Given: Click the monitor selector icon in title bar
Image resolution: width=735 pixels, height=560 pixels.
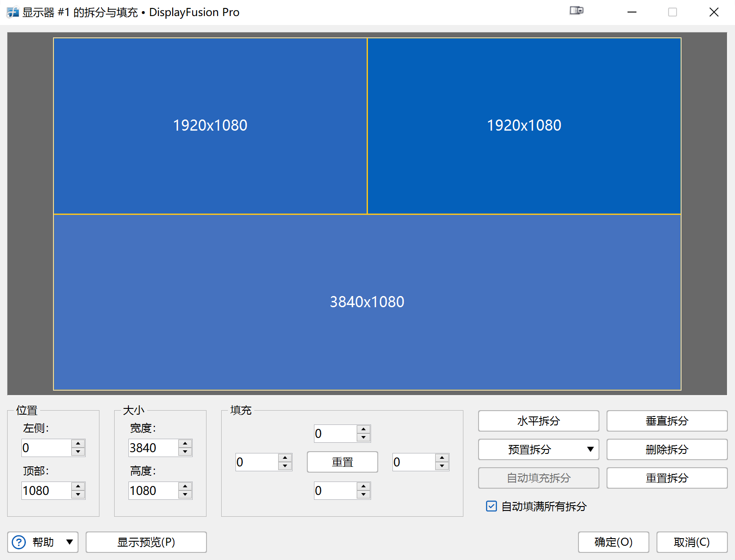Looking at the screenshot, I should click(577, 10).
